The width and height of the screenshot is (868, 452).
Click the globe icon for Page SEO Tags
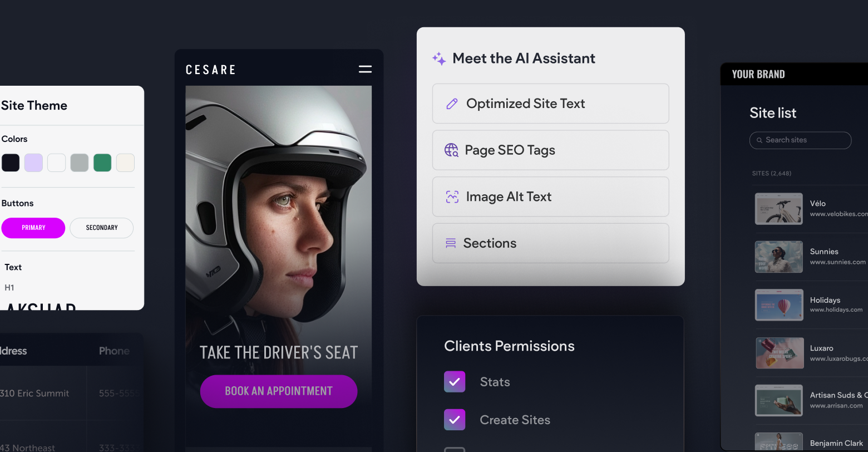(451, 150)
